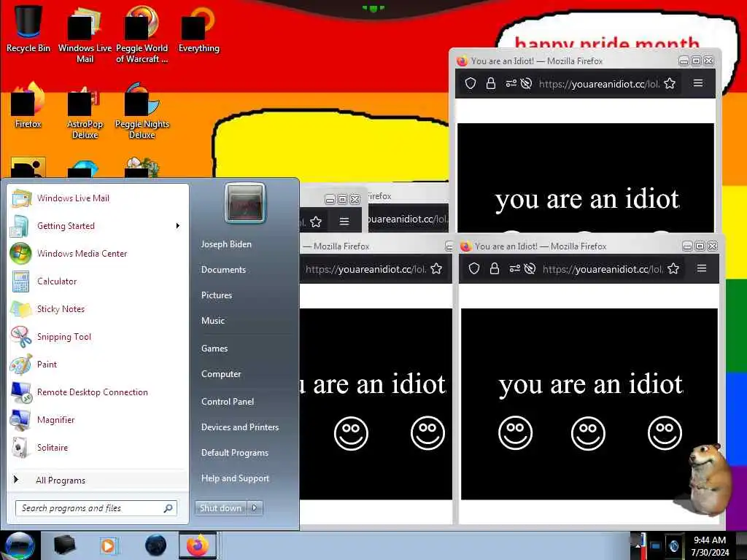The height and width of the screenshot is (560, 747).
Task: Open hamburger menu in top Firefox window
Action: point(698,83)
